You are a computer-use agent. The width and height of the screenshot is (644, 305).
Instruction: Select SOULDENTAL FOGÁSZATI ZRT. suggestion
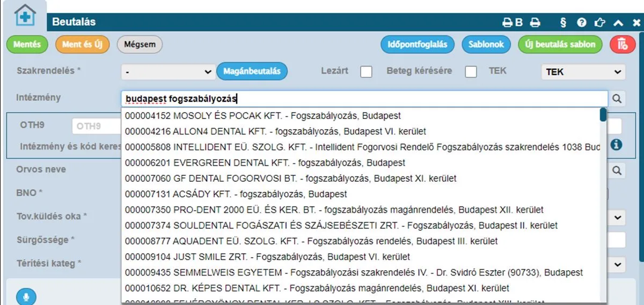click(x=360, y=226)
